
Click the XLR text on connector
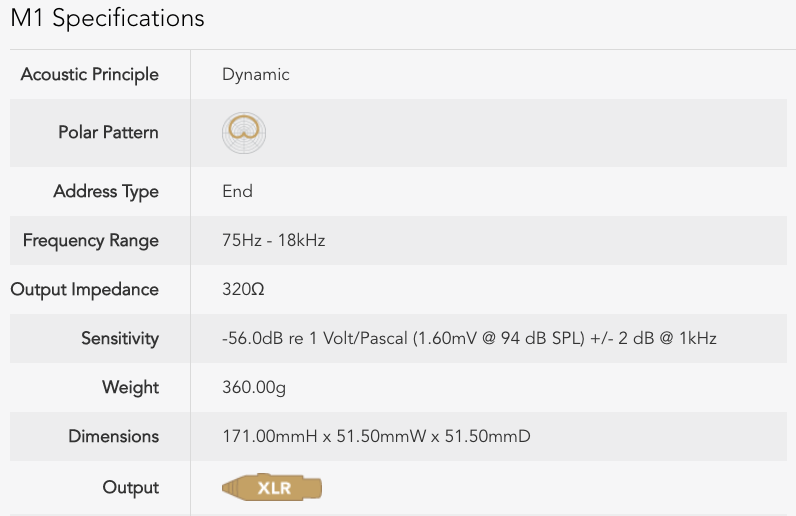point(274,488)
